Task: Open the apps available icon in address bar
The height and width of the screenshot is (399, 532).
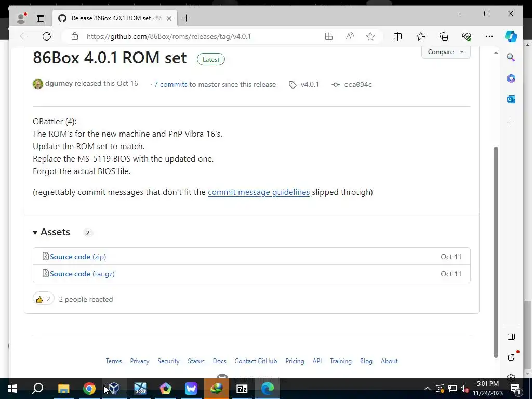Action: click(x=329, y=36)
